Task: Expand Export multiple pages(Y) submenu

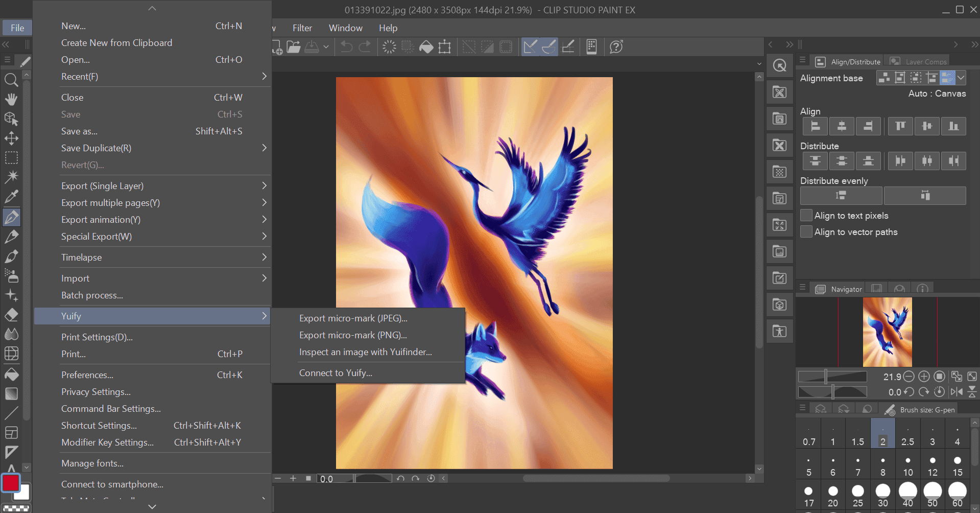Action: pyautogui.click(x=152, y=203)
